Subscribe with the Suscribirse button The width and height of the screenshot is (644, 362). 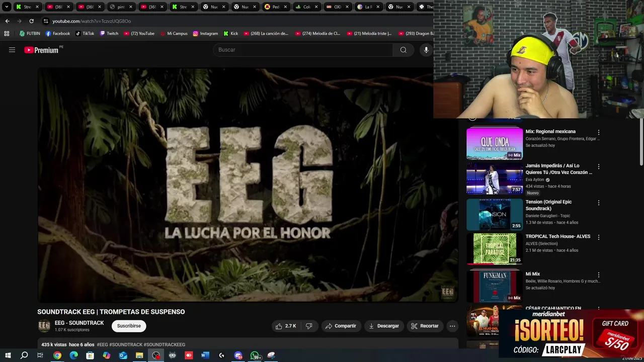pos(129,326)
